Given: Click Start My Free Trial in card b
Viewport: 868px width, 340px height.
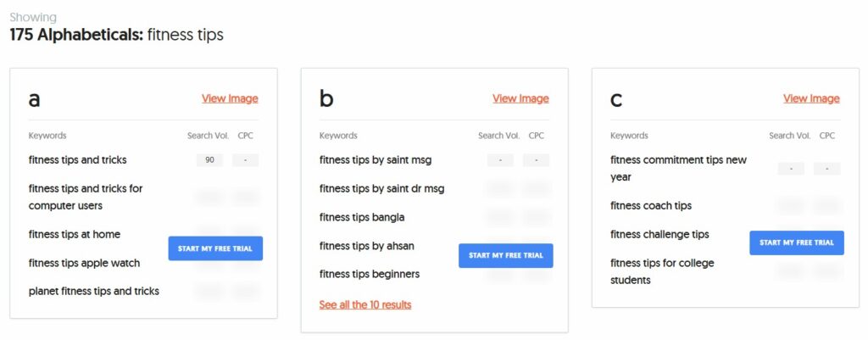Looking at the screenshot, I should (x=506, y=255).
